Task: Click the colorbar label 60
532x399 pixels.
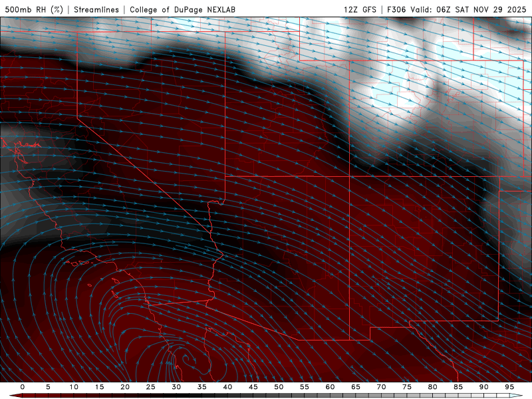Action: click(x=330, y=387)
